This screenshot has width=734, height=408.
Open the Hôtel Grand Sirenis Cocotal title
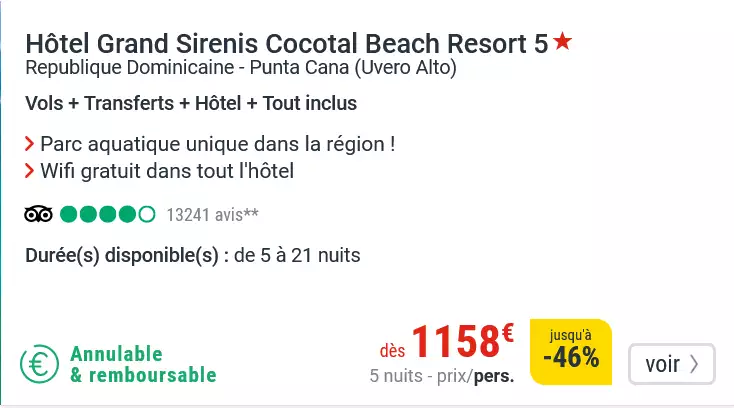[286, 43]
